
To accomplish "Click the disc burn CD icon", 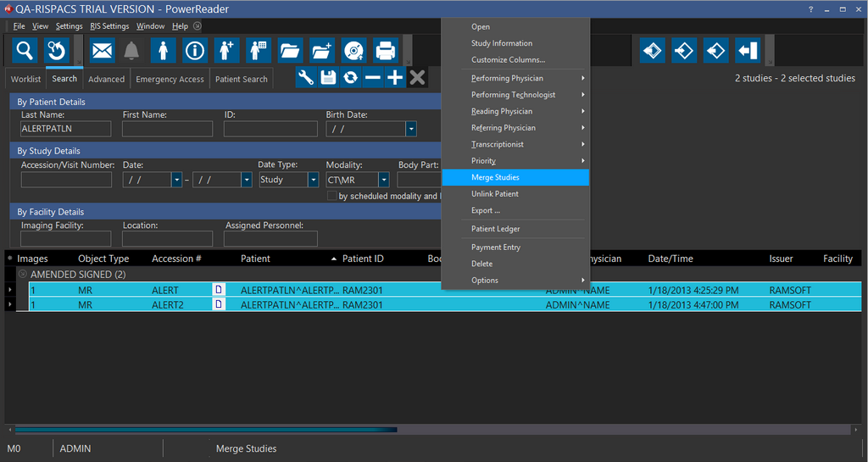I will pyautogui.click(x=353, y=51).
